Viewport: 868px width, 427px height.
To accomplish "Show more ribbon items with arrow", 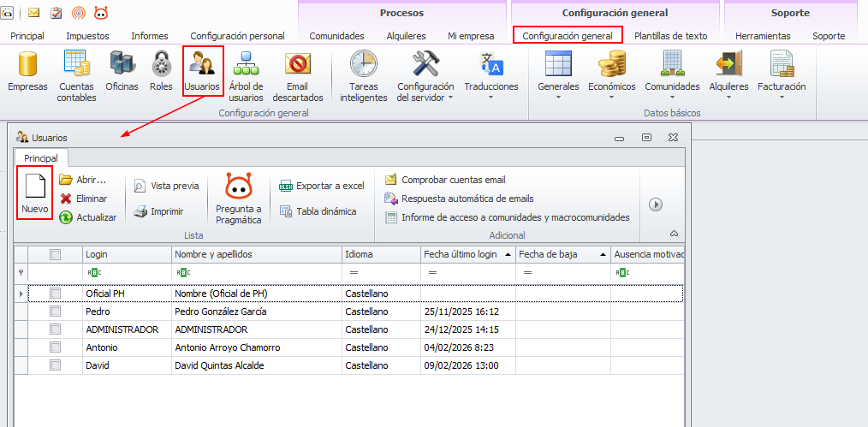I will (656, 205).
